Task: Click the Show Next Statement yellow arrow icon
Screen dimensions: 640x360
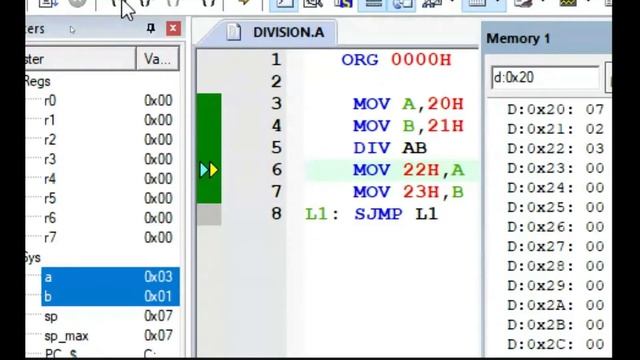Action: 244,3
